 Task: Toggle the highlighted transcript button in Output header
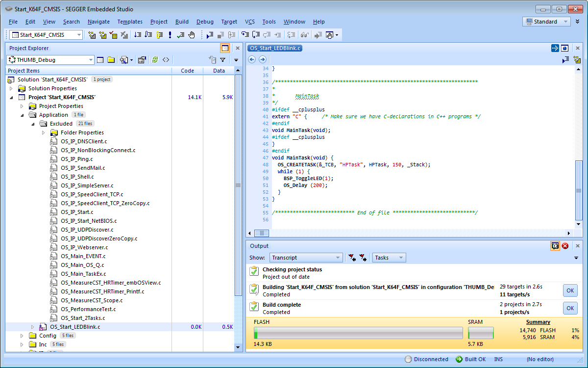(555, 246)
